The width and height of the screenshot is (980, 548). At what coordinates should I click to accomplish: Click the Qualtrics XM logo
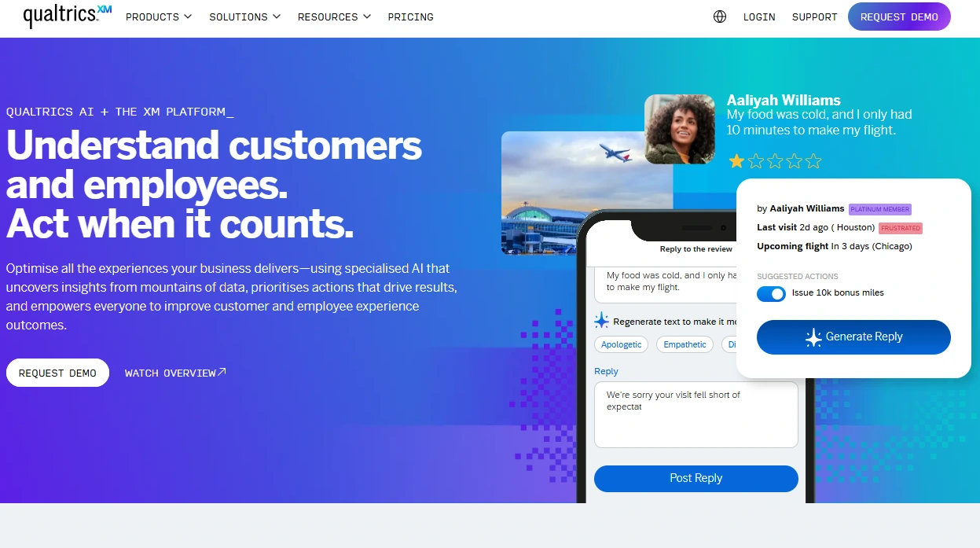coord(68,16)
